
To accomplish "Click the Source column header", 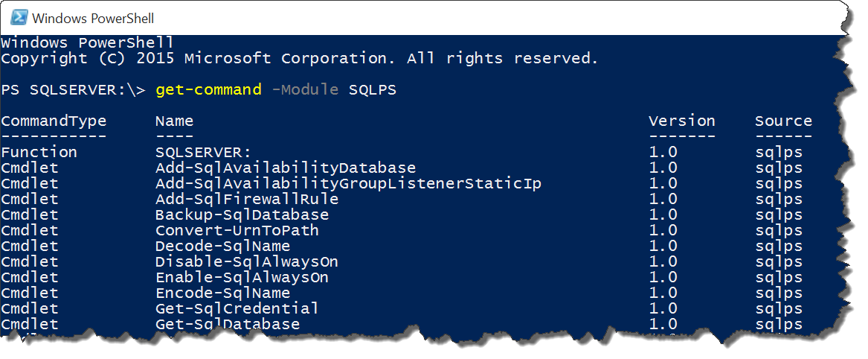I will [x=783, y=121].
